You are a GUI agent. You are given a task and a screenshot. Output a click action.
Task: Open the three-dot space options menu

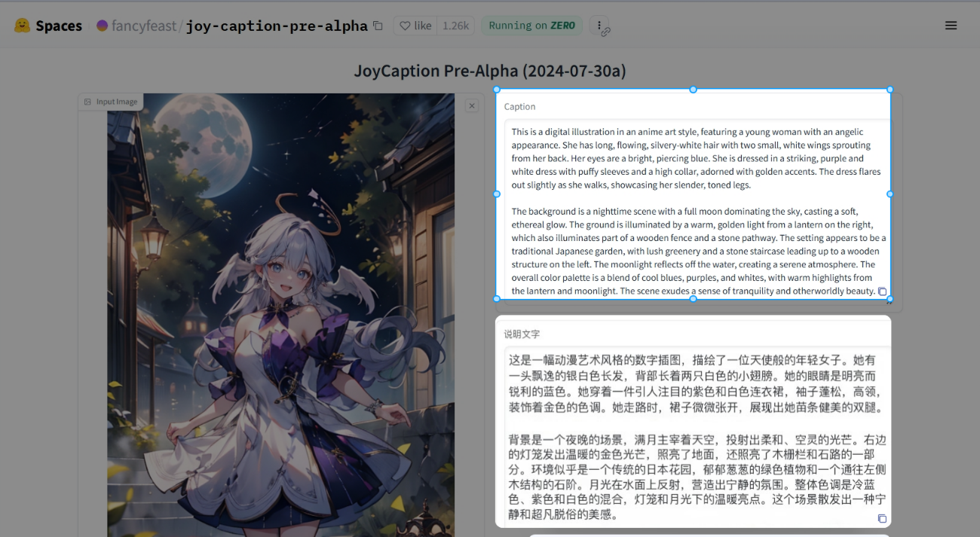click(x=599, y=25)
